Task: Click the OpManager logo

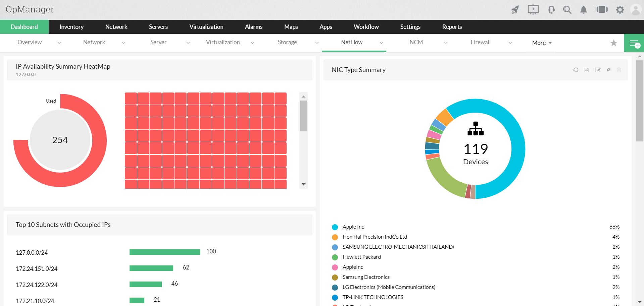Action: click(30, 9)
